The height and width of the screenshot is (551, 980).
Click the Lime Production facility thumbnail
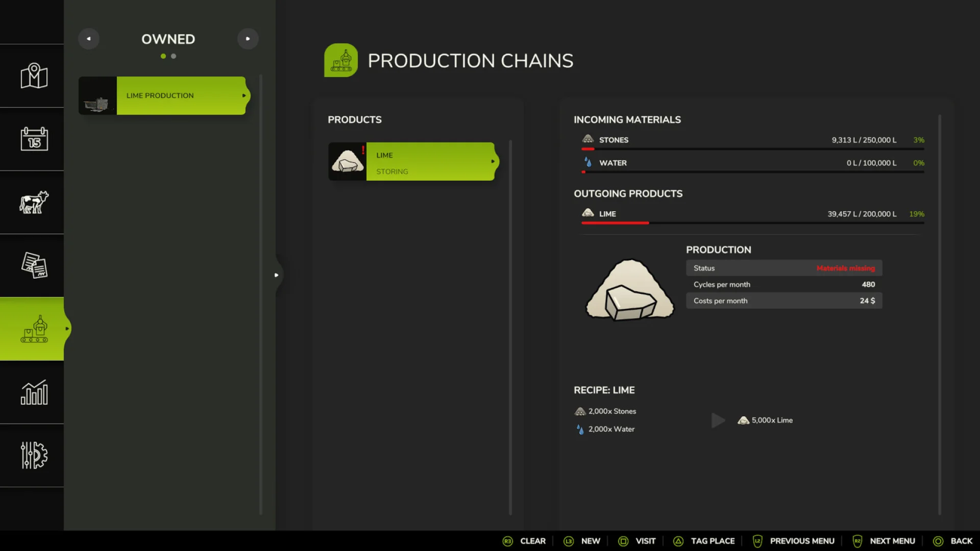(98, 95)
